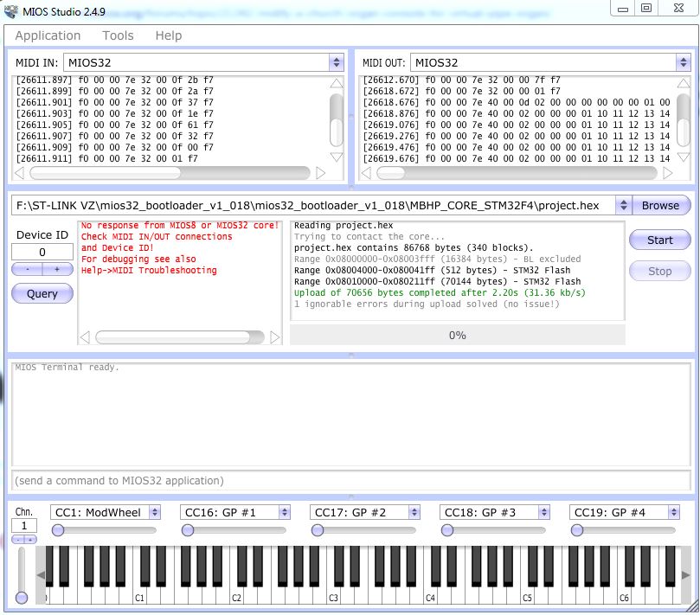Open the Application menu
The width and height of the screenshot is (700, 615).
pos(48,35)
